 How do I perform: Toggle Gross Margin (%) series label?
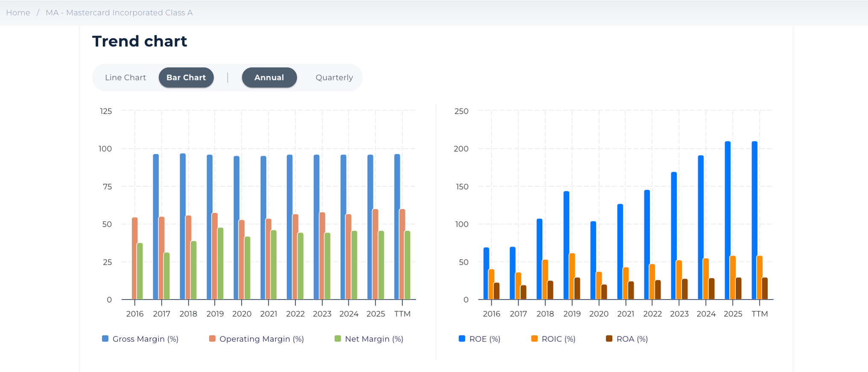click(145, 339)
